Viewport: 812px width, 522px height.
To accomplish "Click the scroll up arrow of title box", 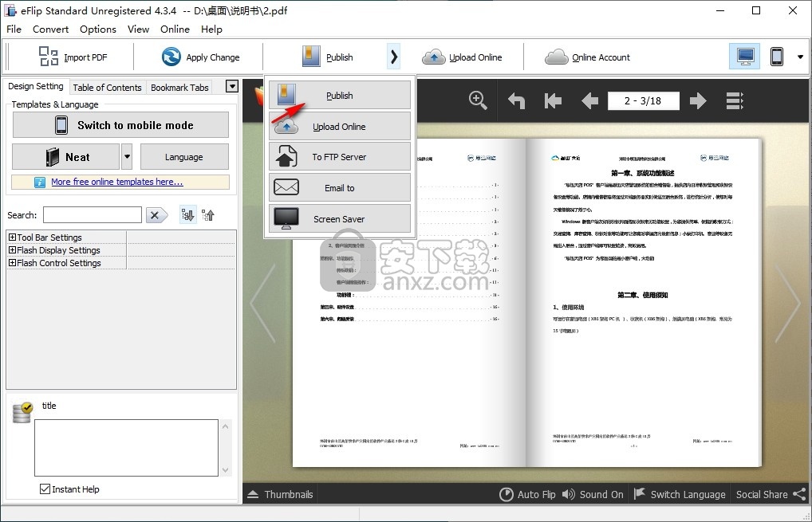I will click(225, 426).
